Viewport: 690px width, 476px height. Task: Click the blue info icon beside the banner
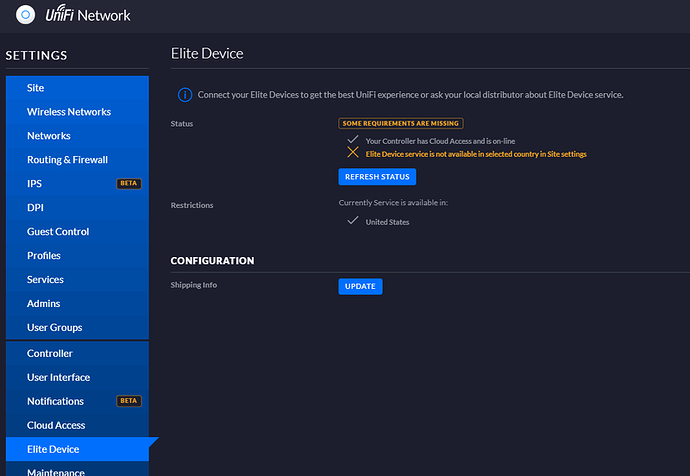pos(185,95)
